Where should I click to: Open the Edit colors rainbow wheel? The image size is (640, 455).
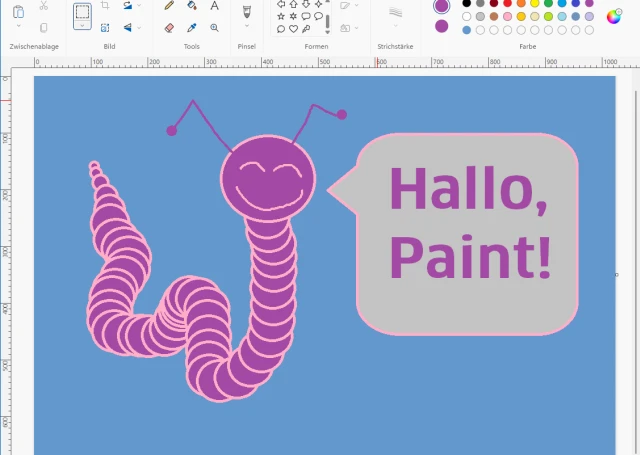613,17
